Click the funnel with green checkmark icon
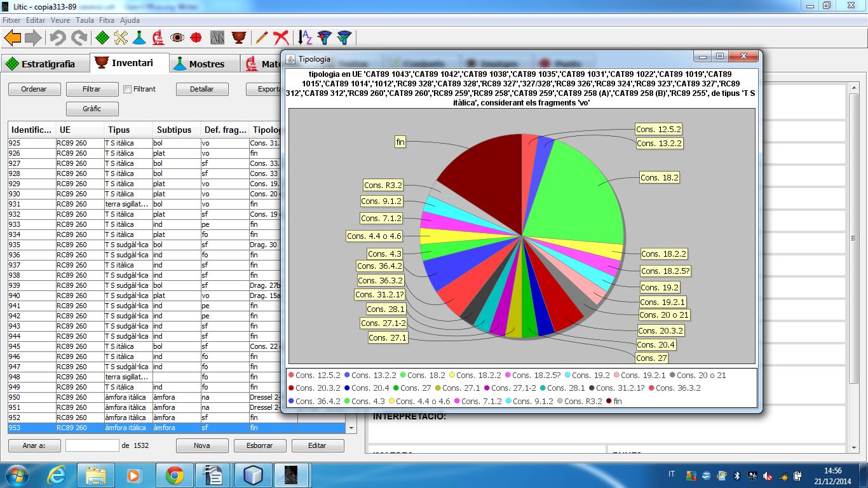Viewport: 868px width, 488px height. [x=344, y=38]
